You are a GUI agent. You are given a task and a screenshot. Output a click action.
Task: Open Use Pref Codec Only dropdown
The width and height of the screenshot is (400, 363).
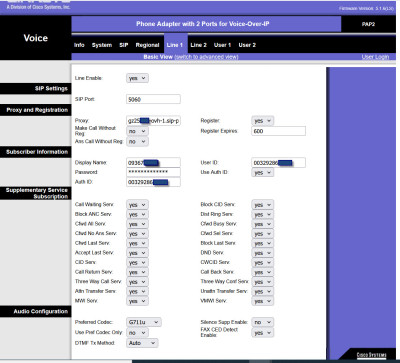(x=137, y=333)
